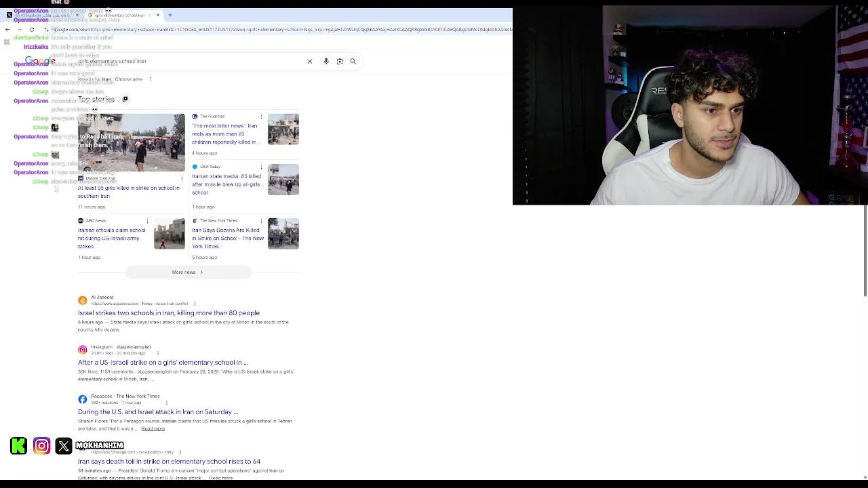Click the New York Times story thumbnail
868x488 pixels.
click(283, 234)
